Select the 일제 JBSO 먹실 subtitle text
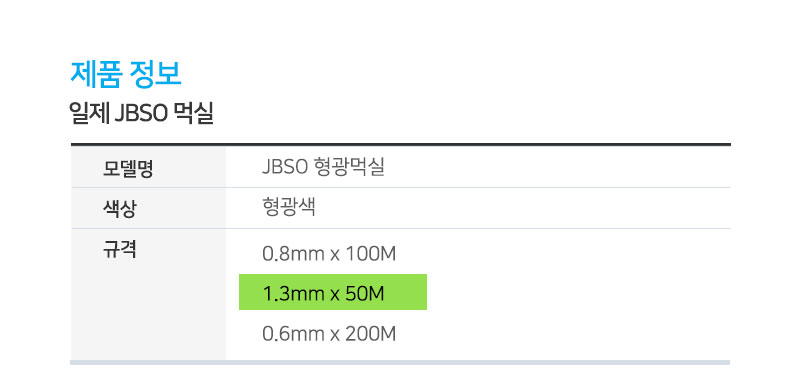This screenshot has height=388, width=800. [141, 114]
